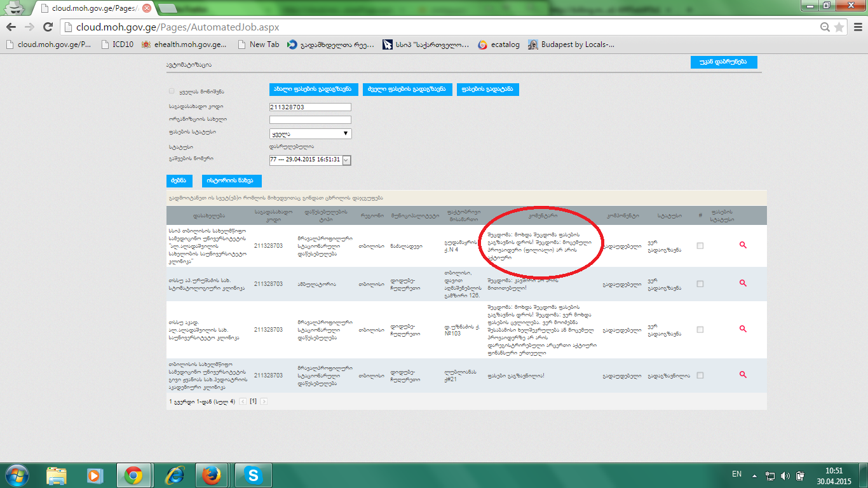The height and width of the screenshot is (488, 868).
Task: Click the magnifier icon in the last table row
Action: tap(743, 375)
